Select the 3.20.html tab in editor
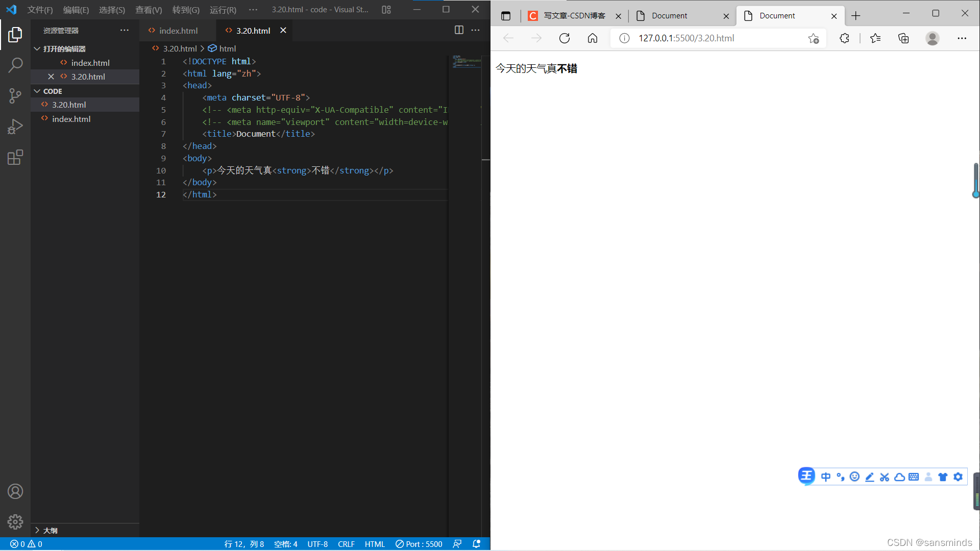The height and width of the screenshot is (551, 980). coord(254,30)
